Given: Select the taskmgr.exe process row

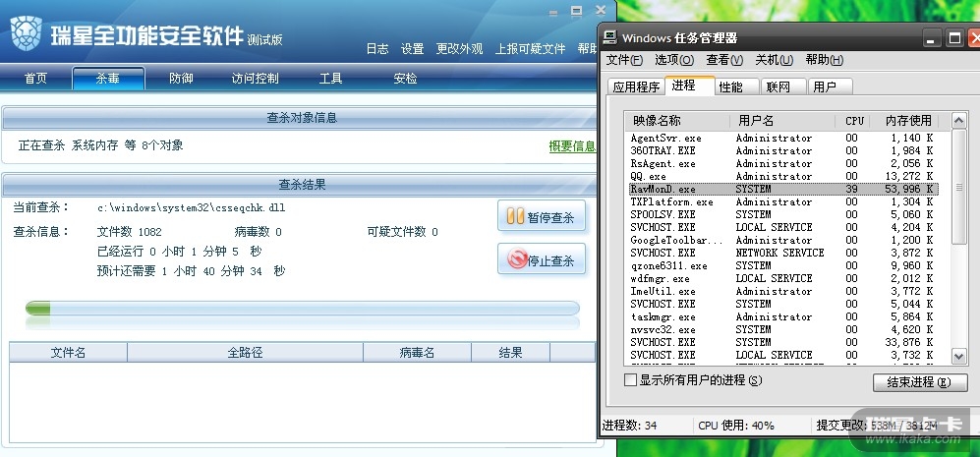Looking at the screenshot, I should pyautogui.click(x=782, y=317).
